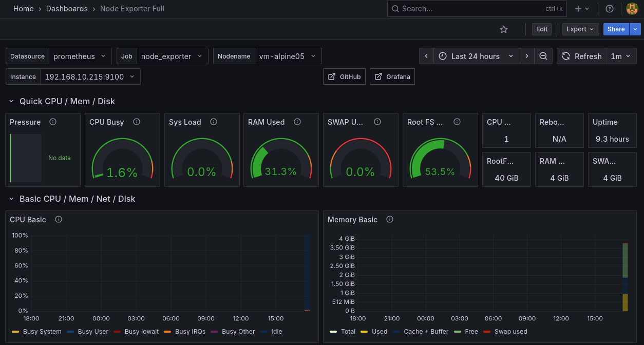Open the Datasource prometheus dropdown
Screen dimensions: 644x345
coord(80,56)
